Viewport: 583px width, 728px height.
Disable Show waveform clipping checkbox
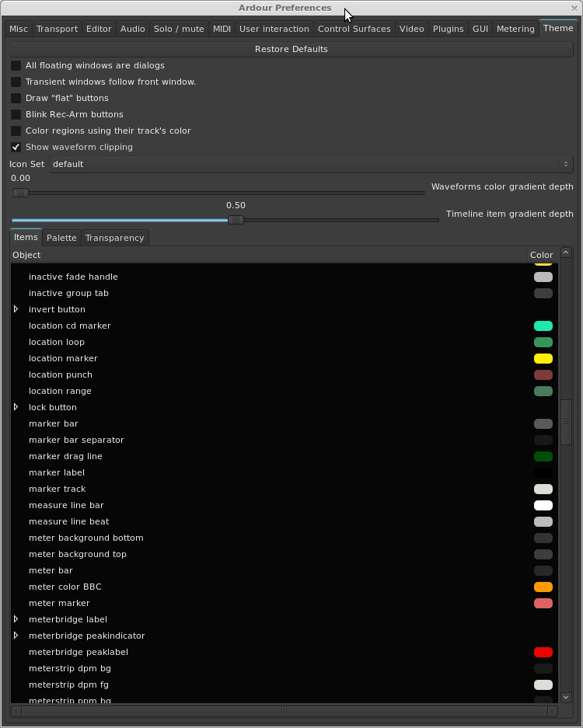click(16, 147)
